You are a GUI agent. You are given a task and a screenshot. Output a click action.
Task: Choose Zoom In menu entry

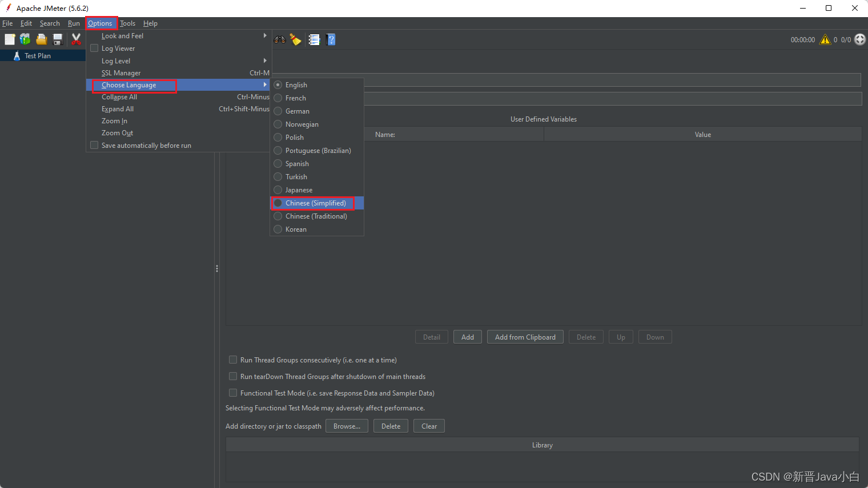click(179, 121)
